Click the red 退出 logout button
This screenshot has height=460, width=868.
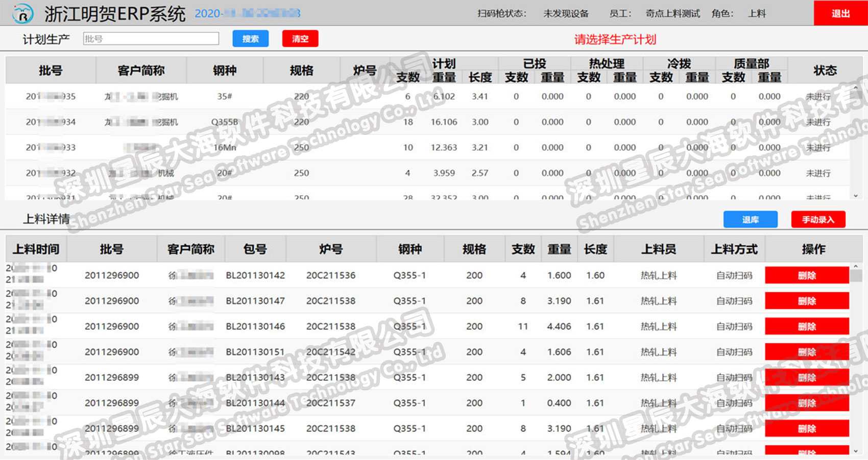tap(840, 13)
